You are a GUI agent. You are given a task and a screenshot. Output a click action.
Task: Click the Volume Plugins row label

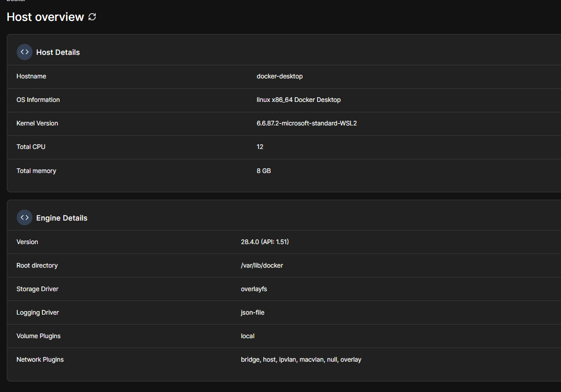coord(38,336)
